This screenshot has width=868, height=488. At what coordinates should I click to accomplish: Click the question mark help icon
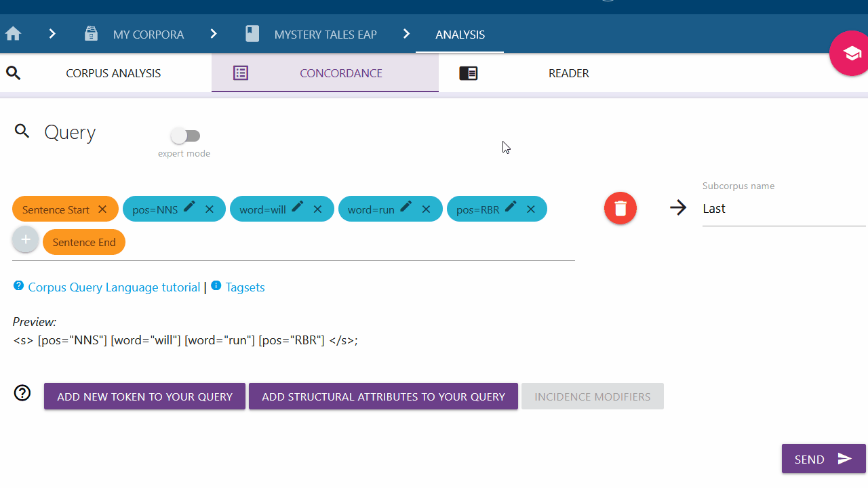pos(22,393)
